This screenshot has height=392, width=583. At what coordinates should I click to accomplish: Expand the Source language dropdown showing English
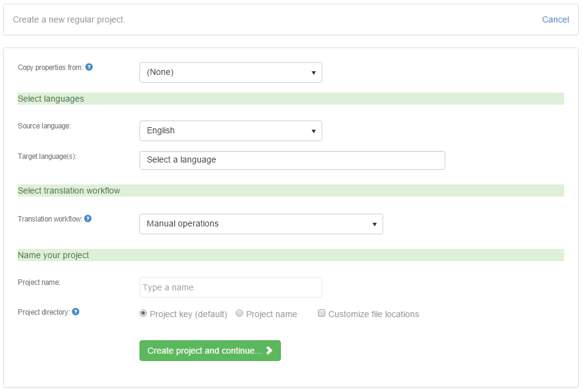point(230,131)
